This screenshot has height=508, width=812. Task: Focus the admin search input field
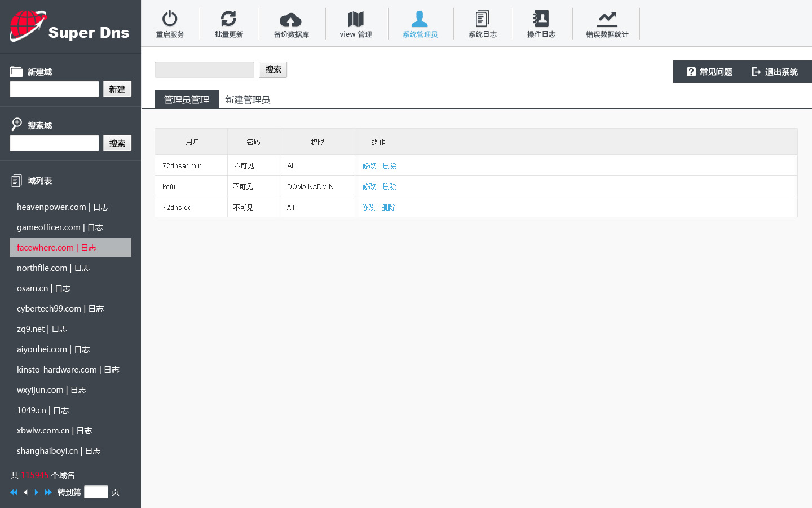tap(205, 69)
